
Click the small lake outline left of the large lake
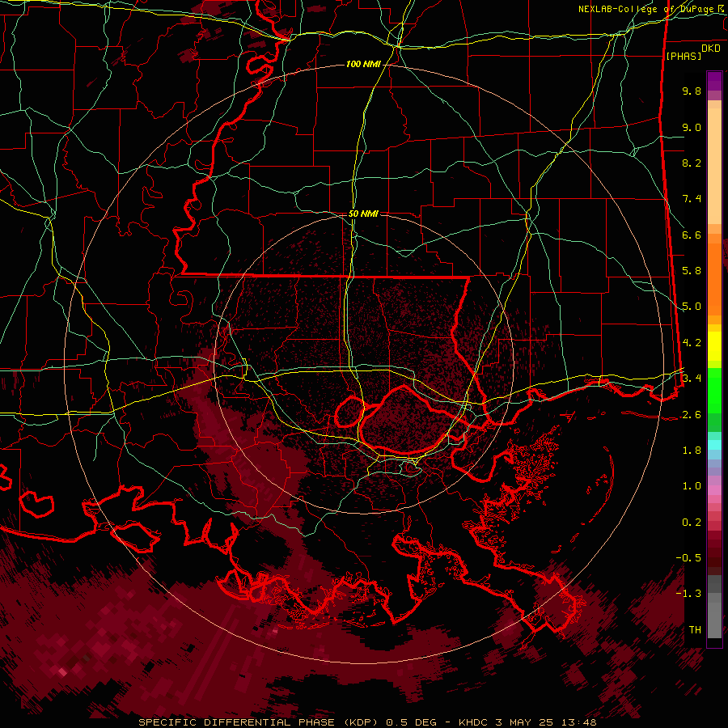349,411
